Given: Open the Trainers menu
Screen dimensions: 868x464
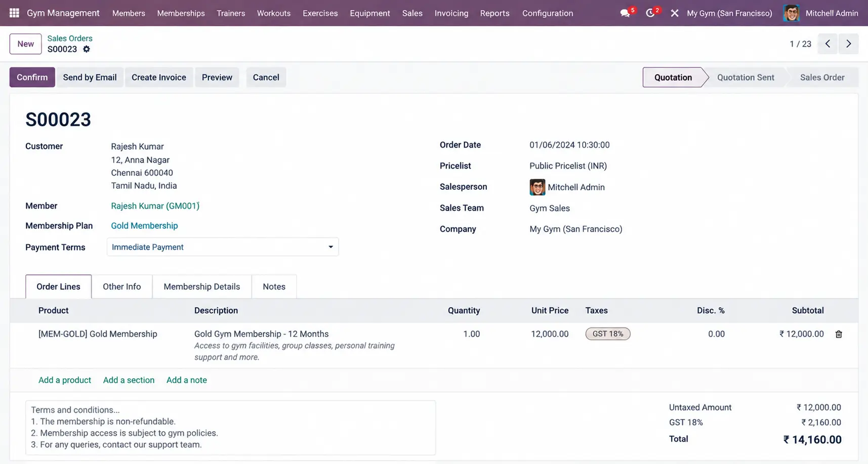Looking at the screenshot, I should pyautogui.click(x=231, y=13).
